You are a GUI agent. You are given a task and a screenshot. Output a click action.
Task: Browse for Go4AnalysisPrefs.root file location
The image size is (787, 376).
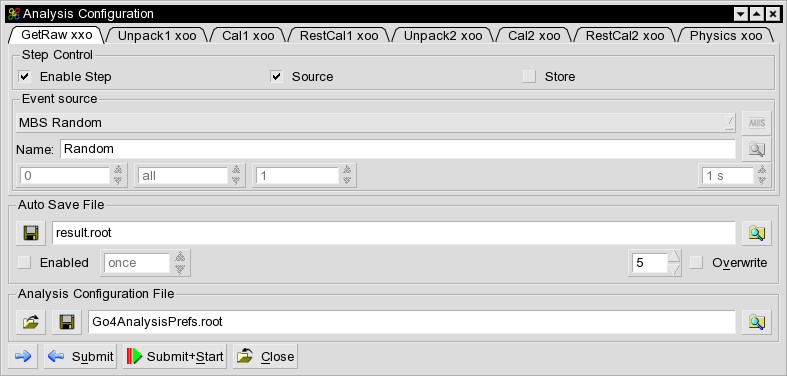coord(756,322)
